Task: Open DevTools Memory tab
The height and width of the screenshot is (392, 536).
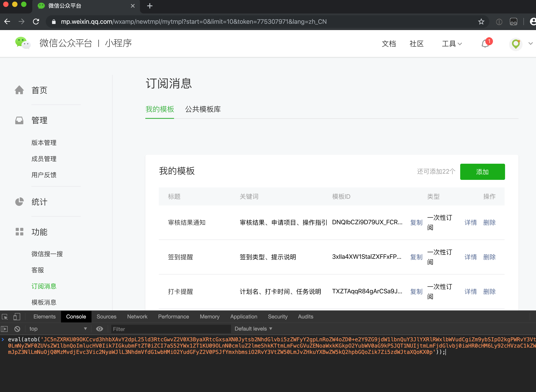Action: point(209,317)
